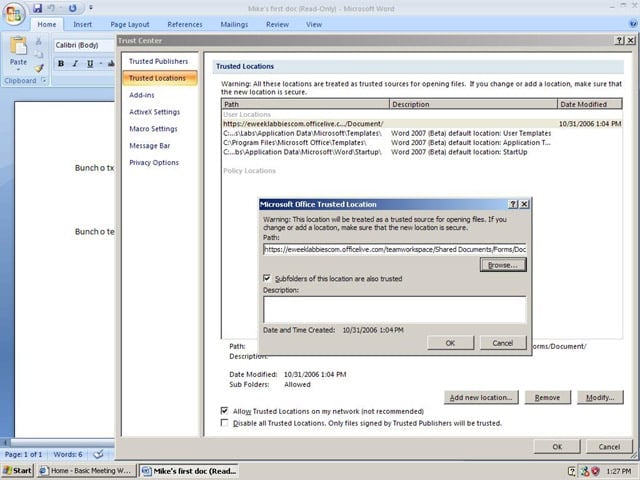Click the Modify... button
Viewport: 640px width, 480px height.
[x=600, y=397]
